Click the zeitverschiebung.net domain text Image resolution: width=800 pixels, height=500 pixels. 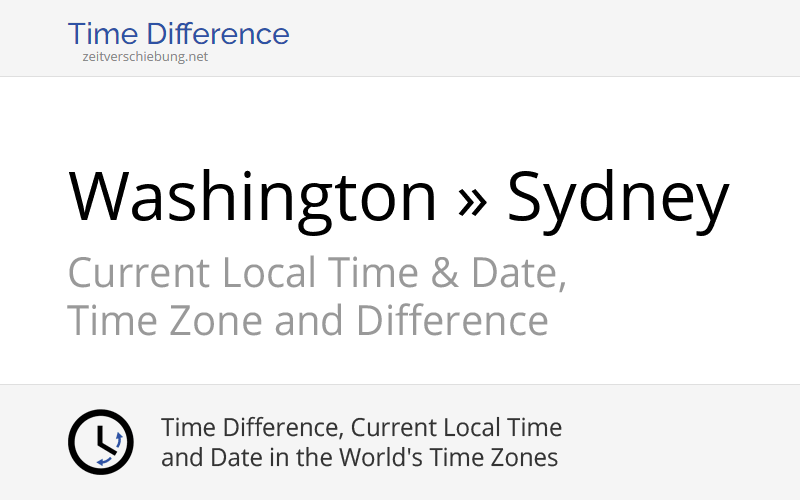point(145,57)
